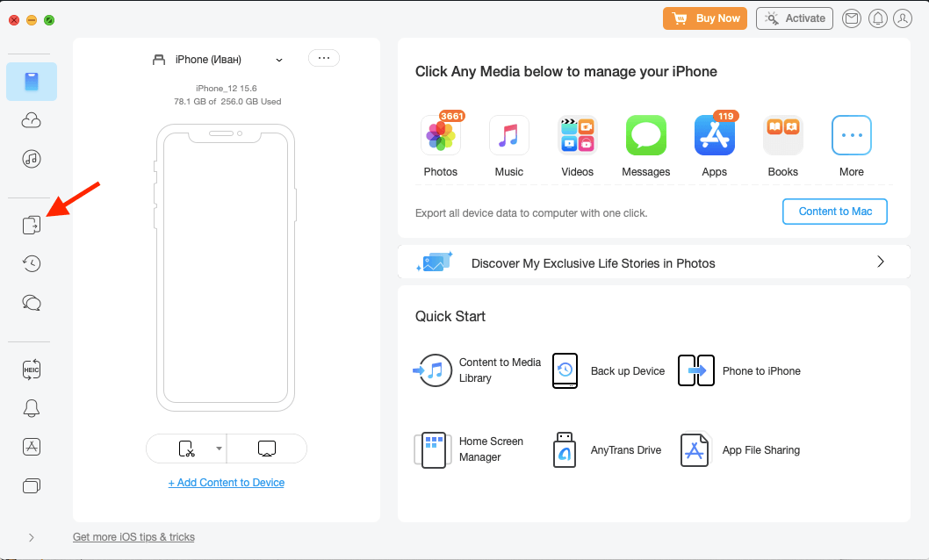
Task: Expand Discover My Exclusive Life Stories
Action: point(879,262)
